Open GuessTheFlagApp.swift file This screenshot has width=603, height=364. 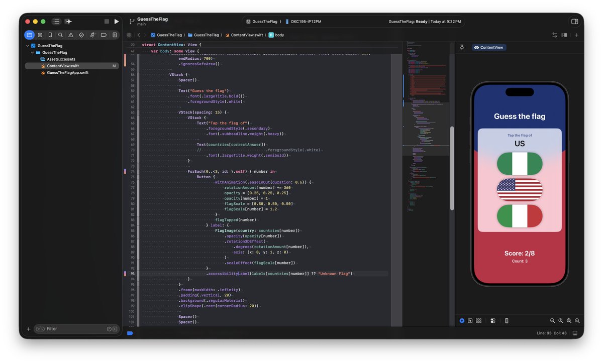point(67,73)
